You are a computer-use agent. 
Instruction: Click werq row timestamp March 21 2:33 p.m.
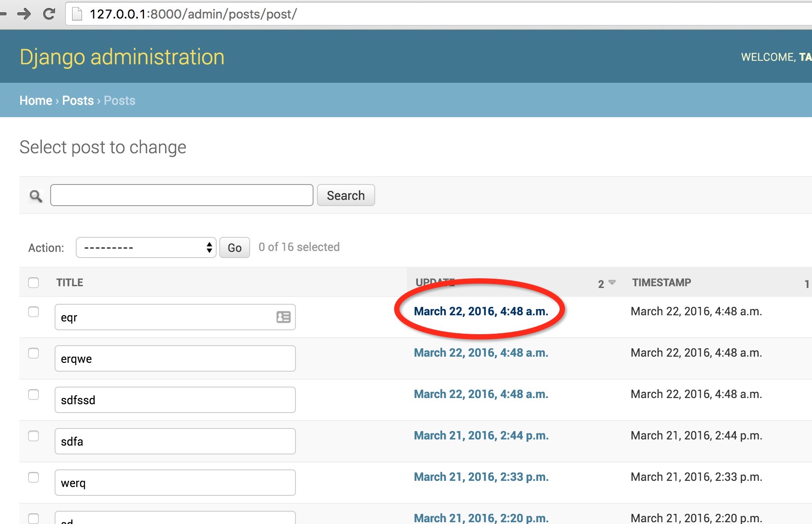[x=696, y=477]
